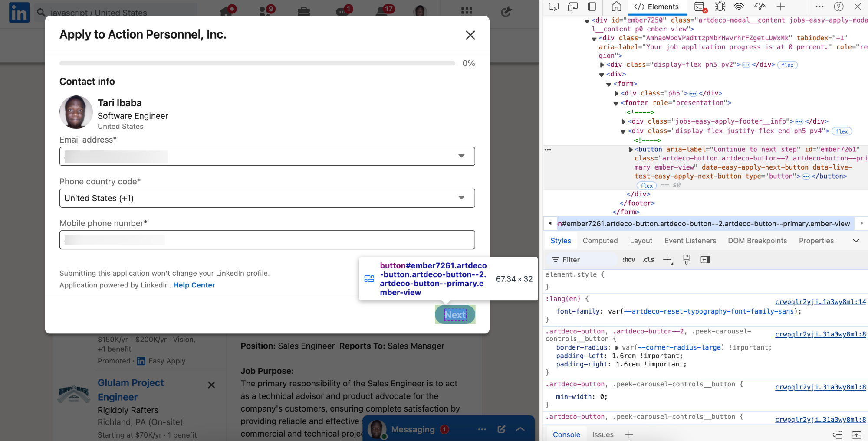
Task: Select the Issues drawer tab
Action: click(x=603, y=434)
